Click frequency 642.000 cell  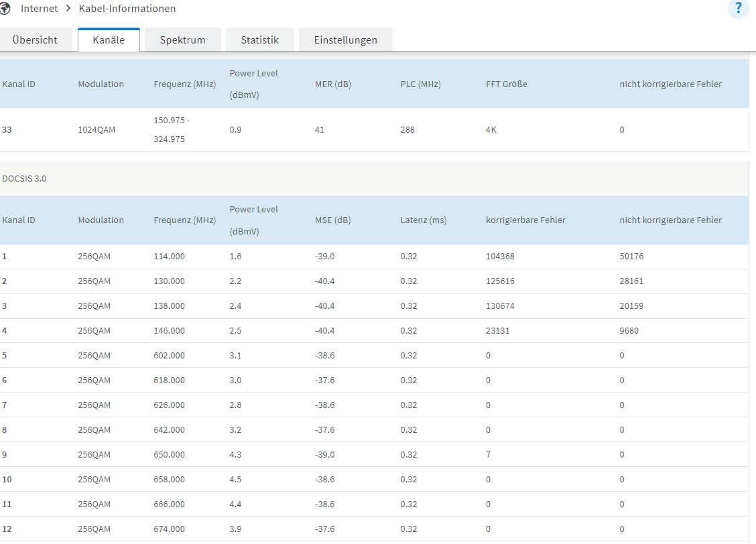point(170,430)
